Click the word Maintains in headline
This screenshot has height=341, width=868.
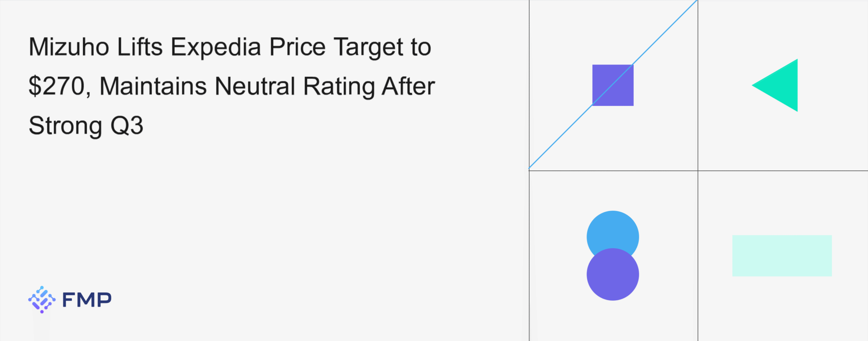pyautogui.click(x=153, y=86)
